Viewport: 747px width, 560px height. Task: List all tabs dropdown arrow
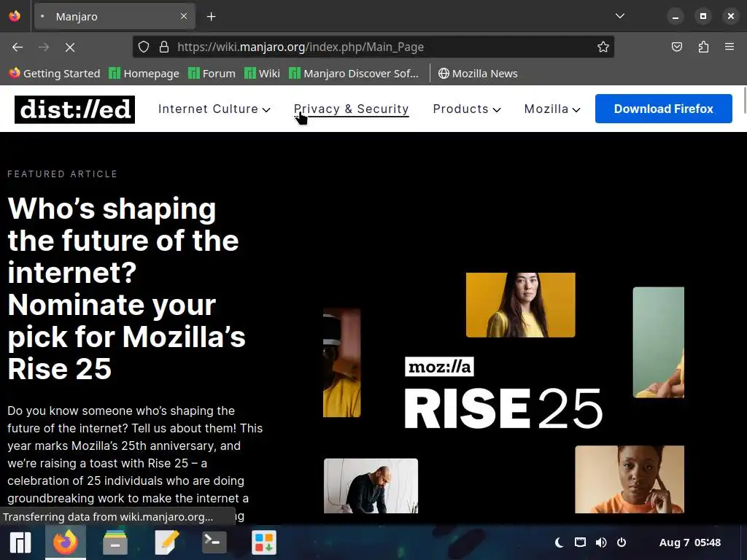pos(620,16)
